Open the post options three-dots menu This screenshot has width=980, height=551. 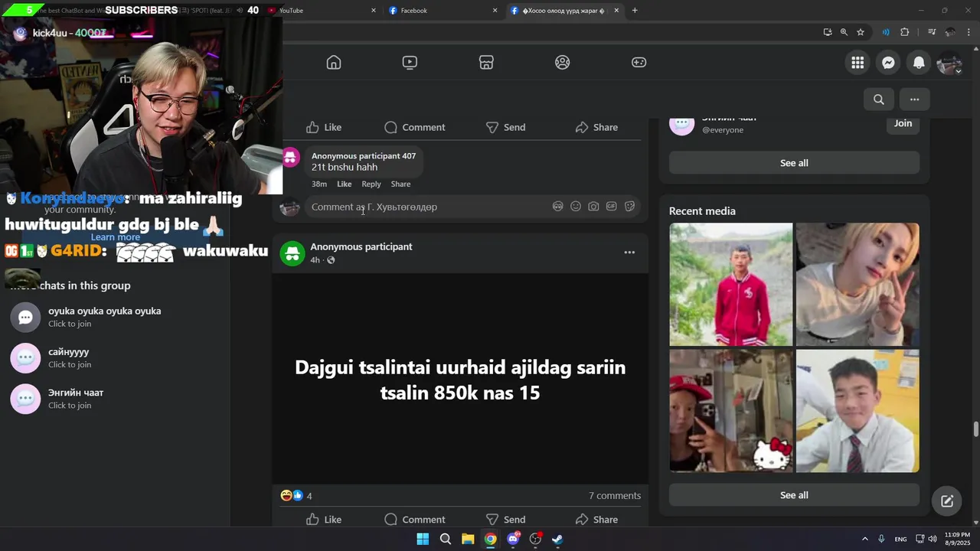(x=629, y=253)
